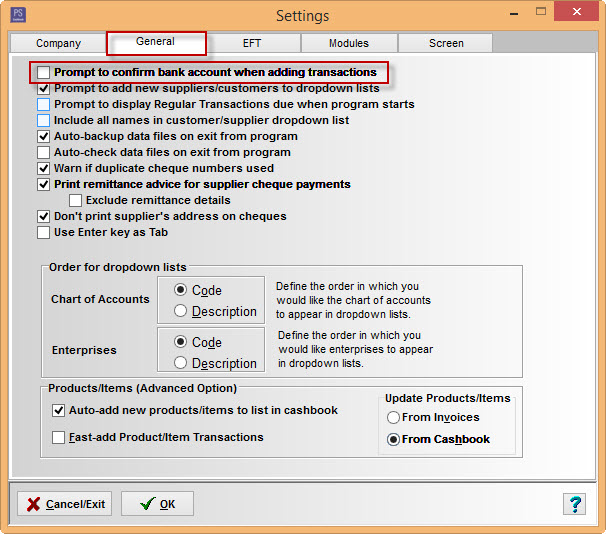Close the Settings window
606x534 pixels.
(576, 12)
